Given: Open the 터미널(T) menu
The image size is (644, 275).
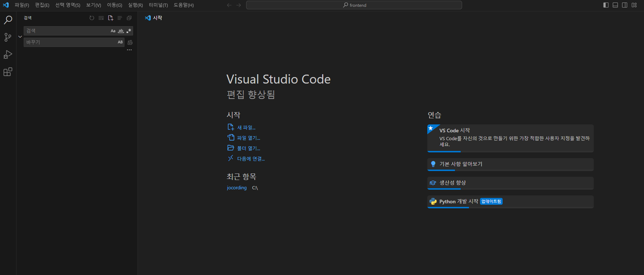Looking at the screenshot, I should tap(158, 5).
